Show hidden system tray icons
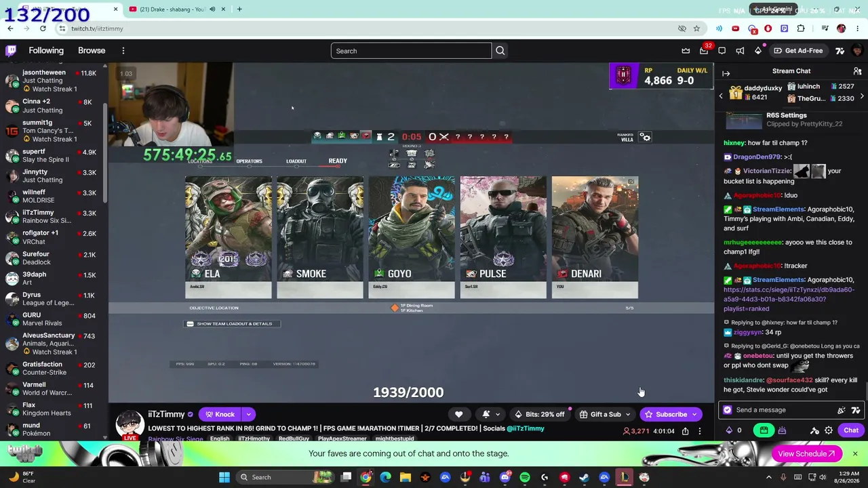 [768, 477]
